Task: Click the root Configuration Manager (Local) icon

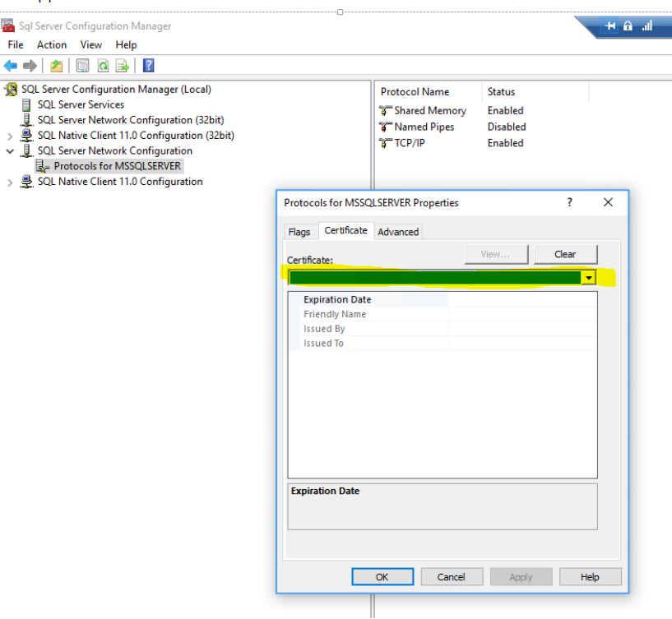Action: [11, 89]
